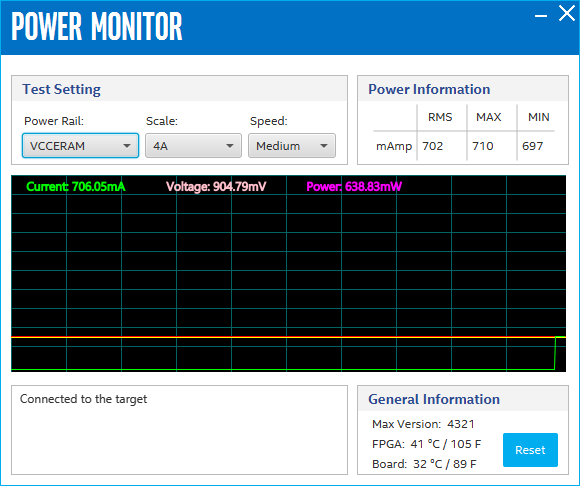Click the arrow on Scale combo box
The height and width of the screenshot is (486, 580).
click(x=230, y=146)
